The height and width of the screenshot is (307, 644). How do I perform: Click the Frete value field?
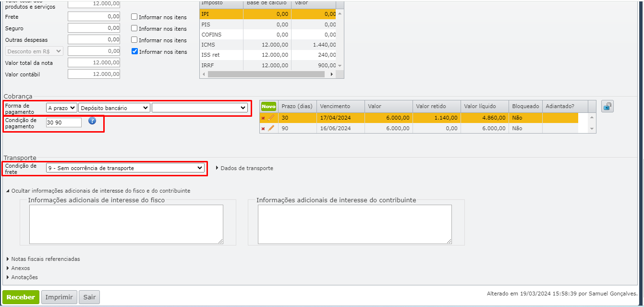coord(94,16)
